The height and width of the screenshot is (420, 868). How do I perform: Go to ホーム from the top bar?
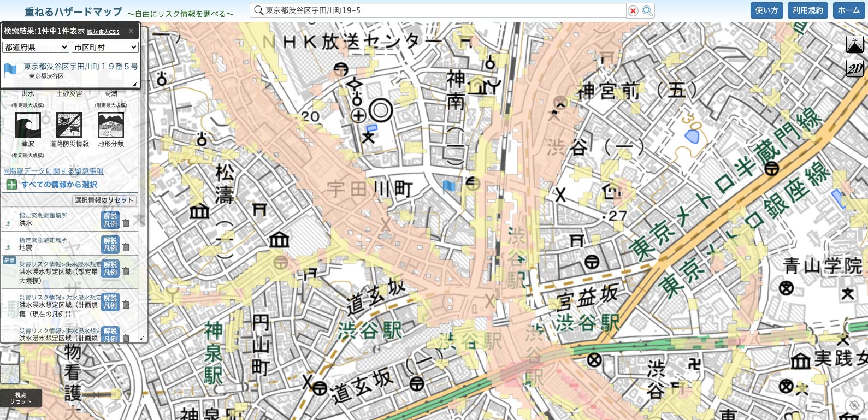pos(848,10)
